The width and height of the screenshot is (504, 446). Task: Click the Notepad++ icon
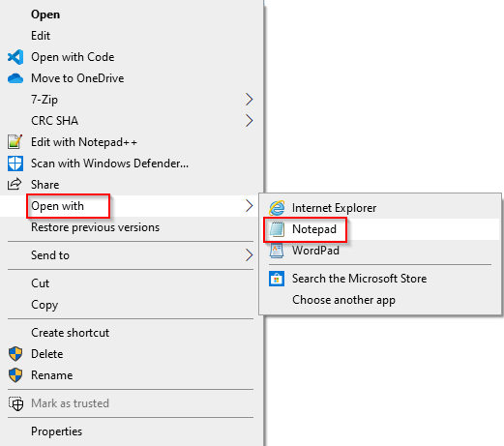(15, 142)
